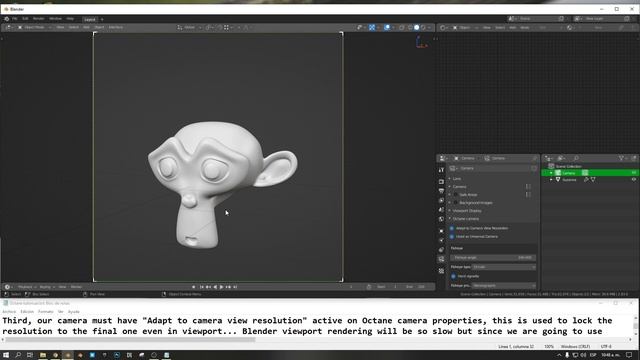
Task: Open Notepad's Archivo menu
Action: [9, 311]
